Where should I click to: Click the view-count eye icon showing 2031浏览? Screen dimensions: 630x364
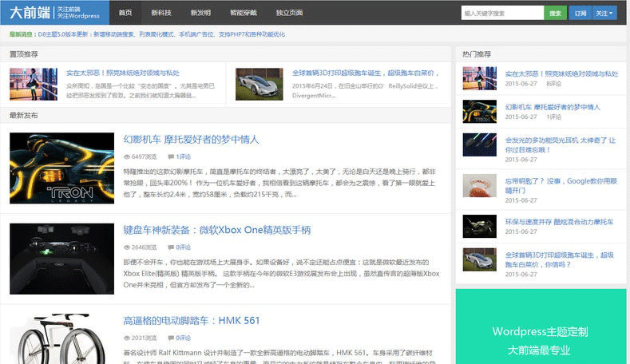coord(127,338)
